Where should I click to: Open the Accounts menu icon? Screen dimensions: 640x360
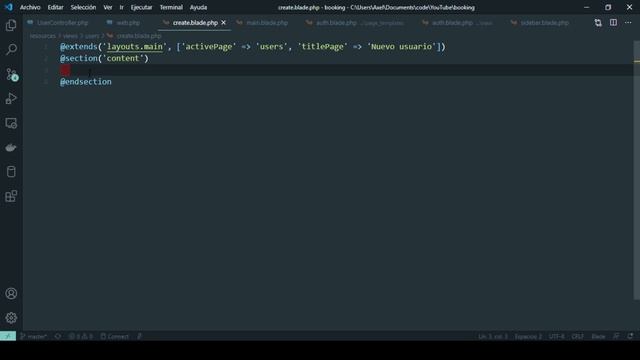pos(11,293)
